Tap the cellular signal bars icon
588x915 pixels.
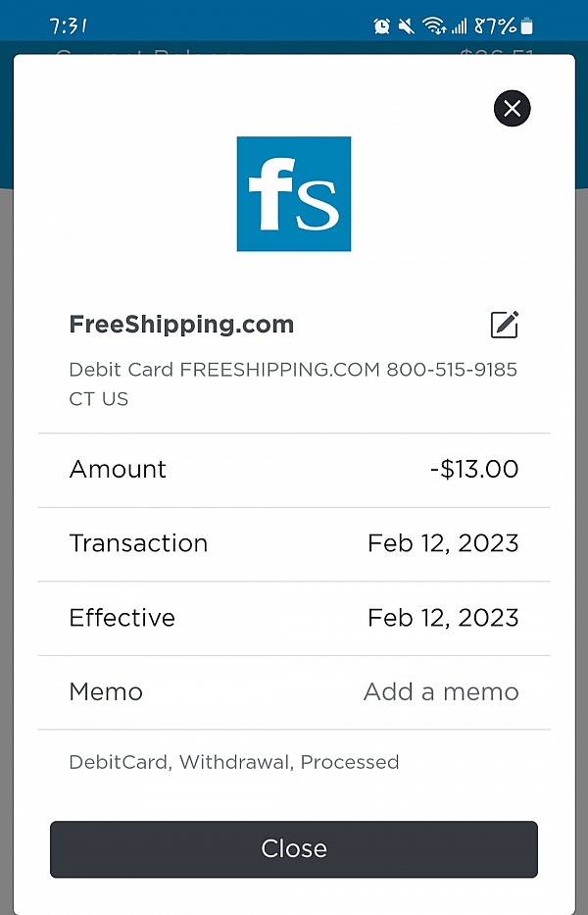click(459, 25)
